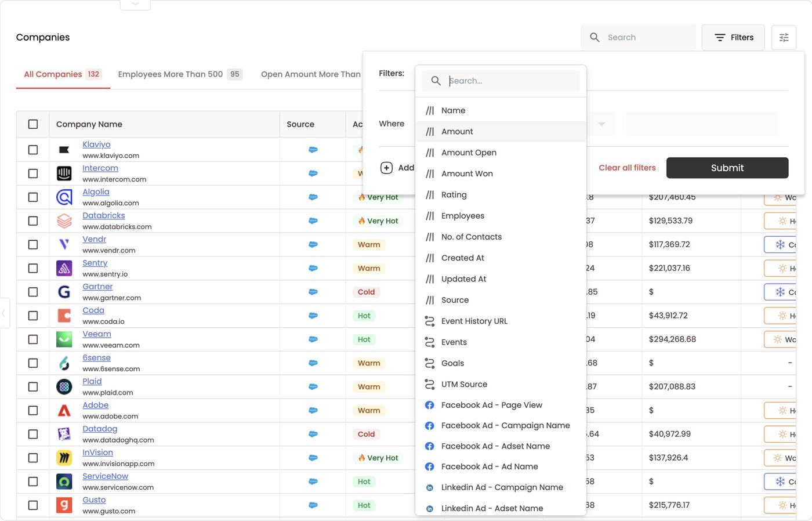This screenshot has height=521, width=812.
Task: Open the Klaviyo company link
Action: tap(96, 144)
